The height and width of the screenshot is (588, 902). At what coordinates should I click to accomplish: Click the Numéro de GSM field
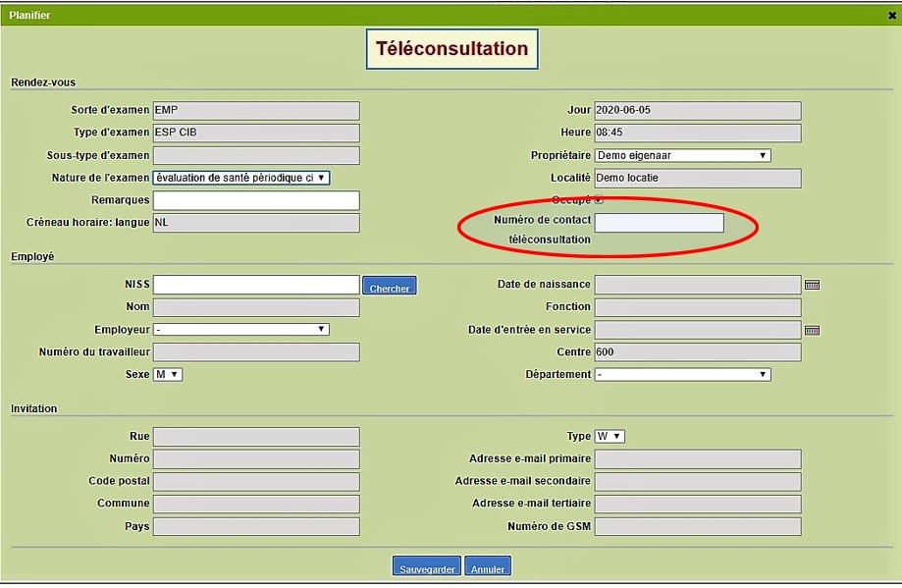[x=698, y=526]
